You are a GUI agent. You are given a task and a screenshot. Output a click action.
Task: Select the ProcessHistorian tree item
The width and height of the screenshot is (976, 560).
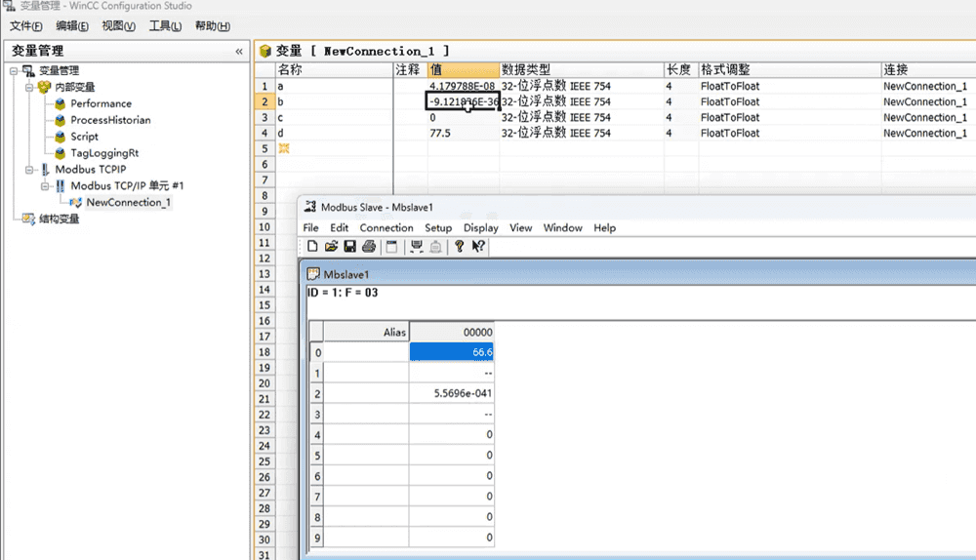pyautogui.click(x=110, y=120)
